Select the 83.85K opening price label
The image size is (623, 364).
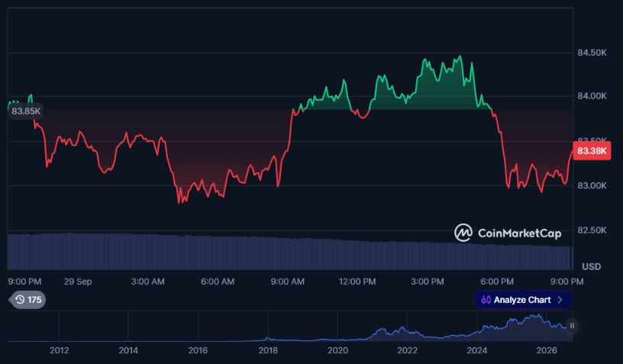pyautogui.click(x=26, y=111)
